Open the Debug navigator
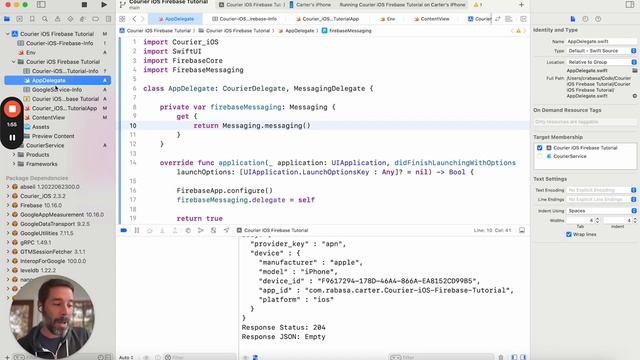The width and height of the screenshot is (640, 360). point(83,19)
